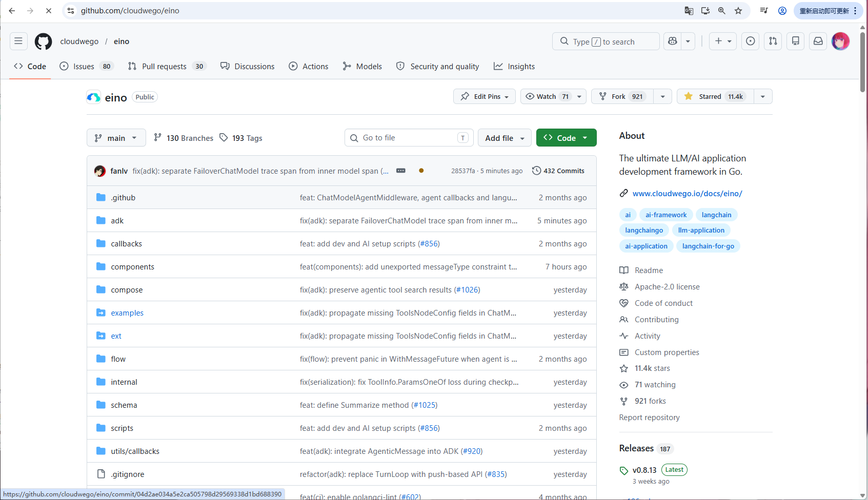This screenshot has width=868, height=500.
Task: Stop loading the page
Action: 49,11
